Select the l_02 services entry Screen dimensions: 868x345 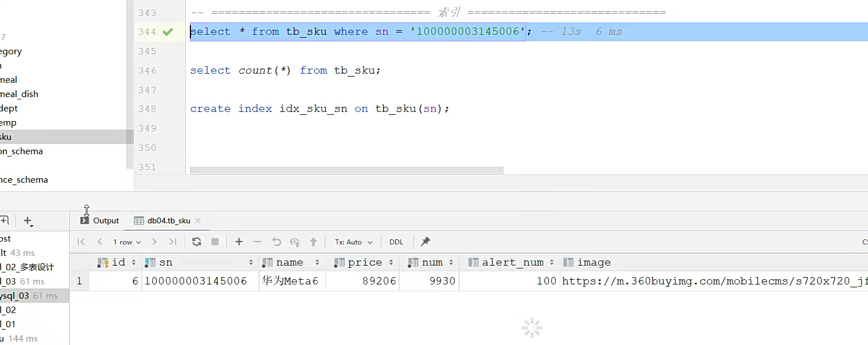(8, 310)
